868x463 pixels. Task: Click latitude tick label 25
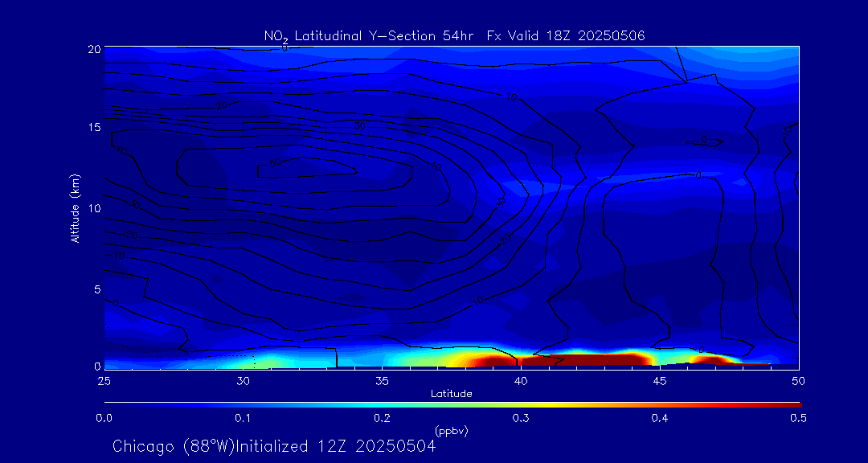104,380
